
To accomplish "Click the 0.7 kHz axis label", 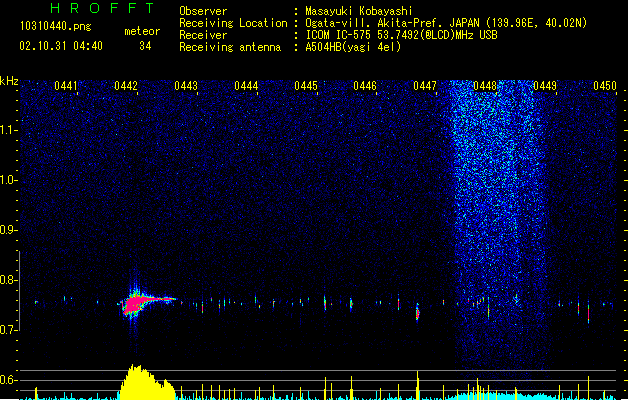I will [x=8, y=330].
